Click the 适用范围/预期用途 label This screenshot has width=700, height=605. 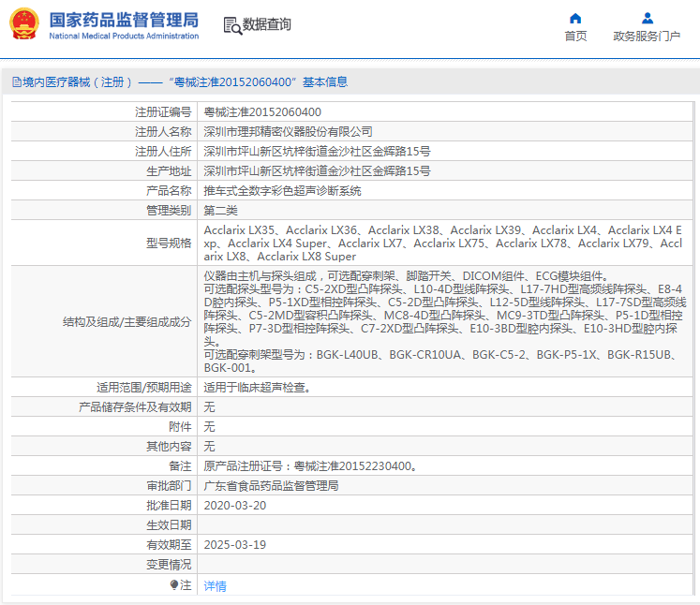tap(143, 388)
